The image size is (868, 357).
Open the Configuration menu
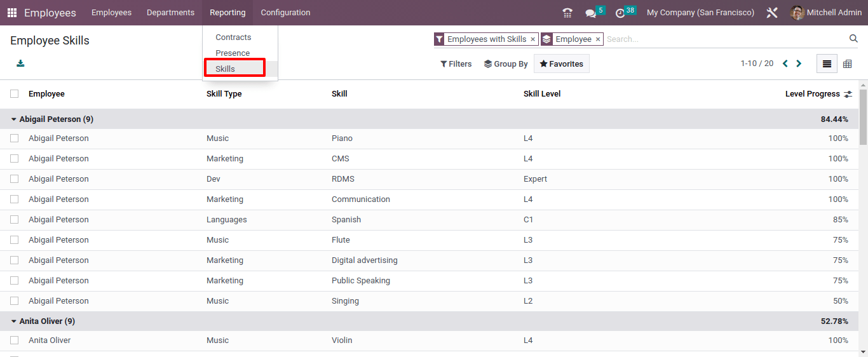coord(285,13)
